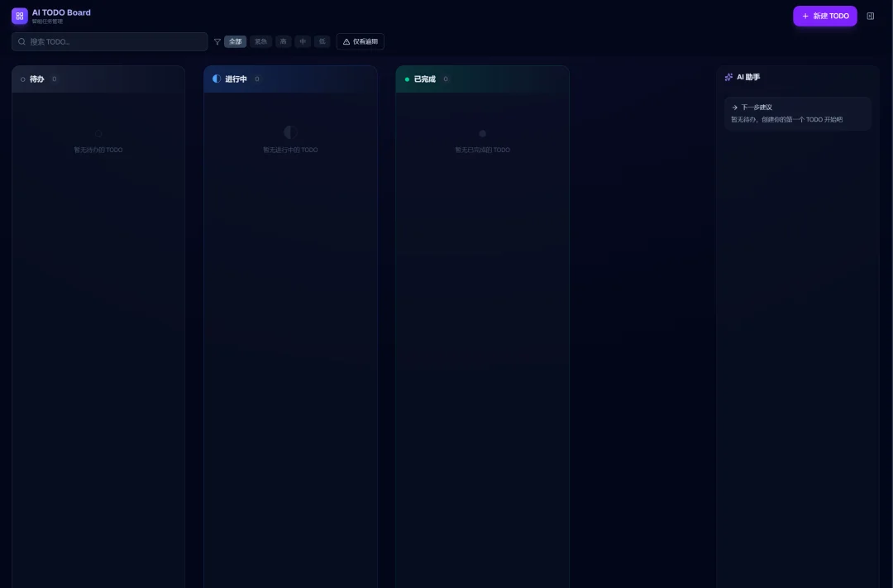The image size is (893, 588).
Task: Enable the 紧急 priority filter
Action: tap(260, 41)
